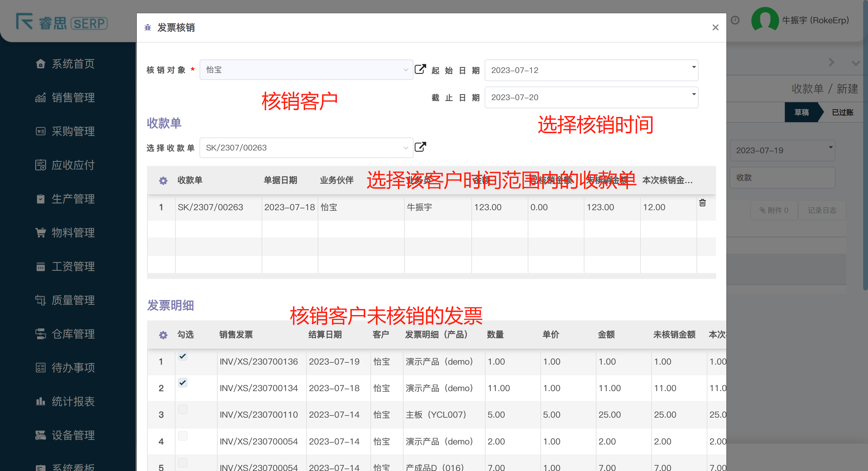This screenshot has height=471, width=868.
Task: Click gear icon in 收款单 table header
Action: coord(163,180)
